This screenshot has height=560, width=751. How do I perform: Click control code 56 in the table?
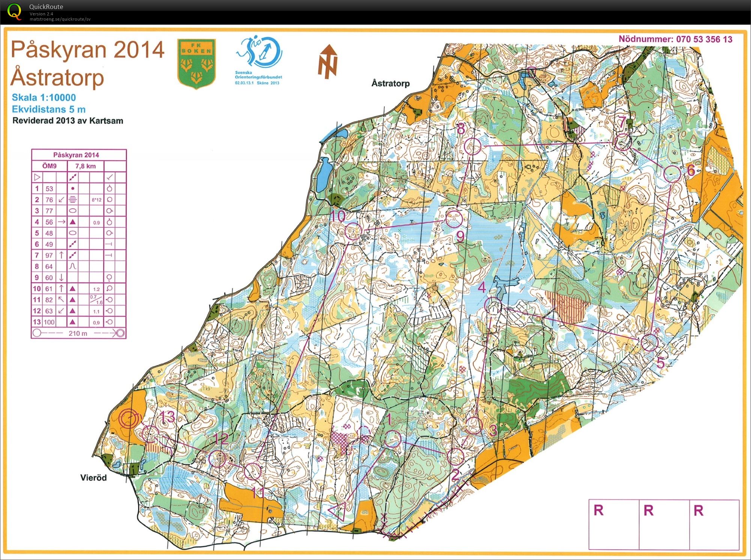coord(50,222)
